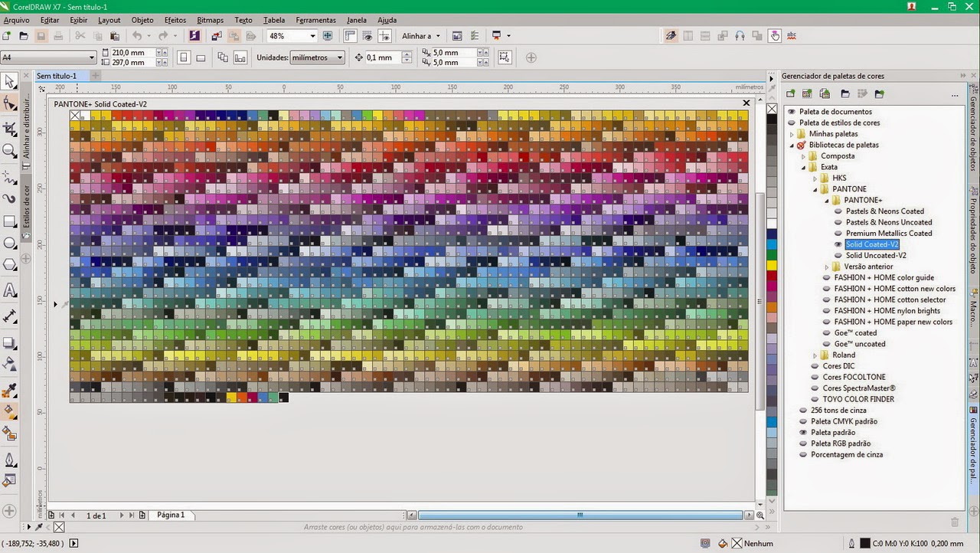Select the Shape tool

[x=10, y=103]
